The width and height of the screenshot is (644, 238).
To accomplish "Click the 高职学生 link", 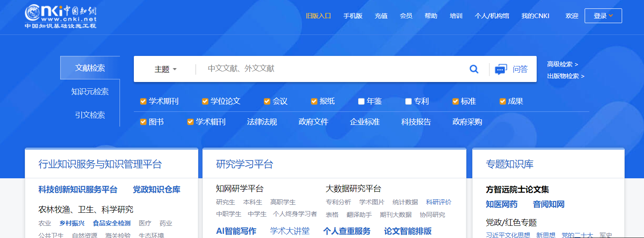I will point(283,202).
